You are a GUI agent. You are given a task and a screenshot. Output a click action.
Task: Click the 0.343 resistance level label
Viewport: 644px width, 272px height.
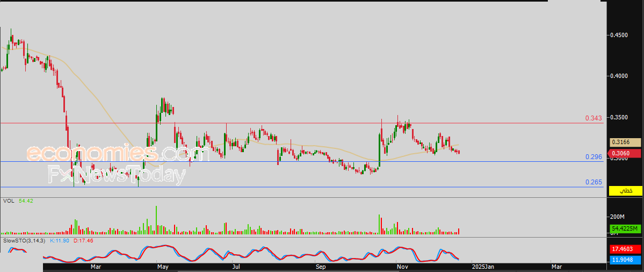coord(594,118)
